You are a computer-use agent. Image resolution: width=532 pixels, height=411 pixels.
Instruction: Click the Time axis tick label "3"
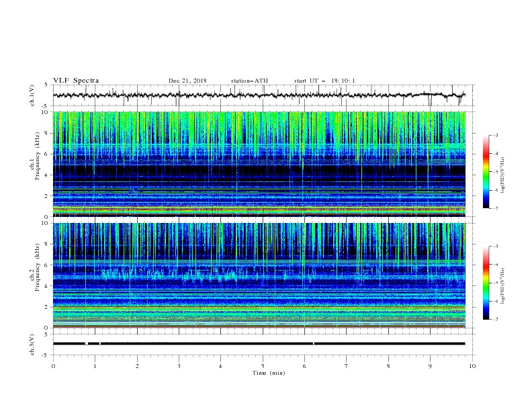179,366
